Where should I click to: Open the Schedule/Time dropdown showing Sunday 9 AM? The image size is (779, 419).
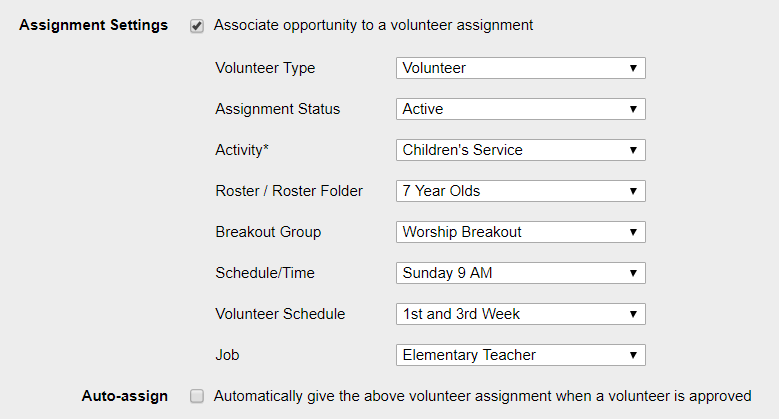[521, 273]
